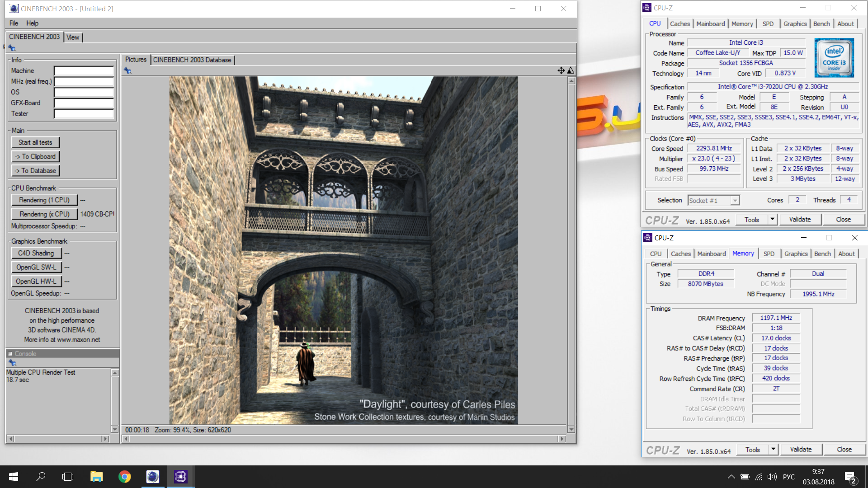Click the zoom triangle icon above image
Image resolution: width=868 pixels, height=488 pixels.
[571, 70]
